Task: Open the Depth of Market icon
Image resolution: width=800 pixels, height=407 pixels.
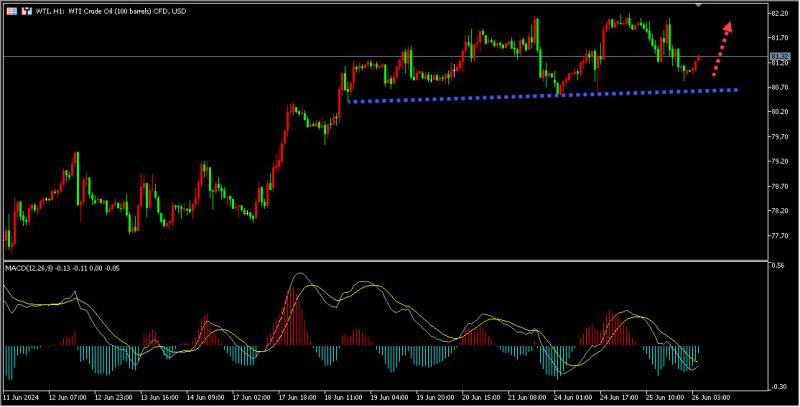Action: pos(27,11)
